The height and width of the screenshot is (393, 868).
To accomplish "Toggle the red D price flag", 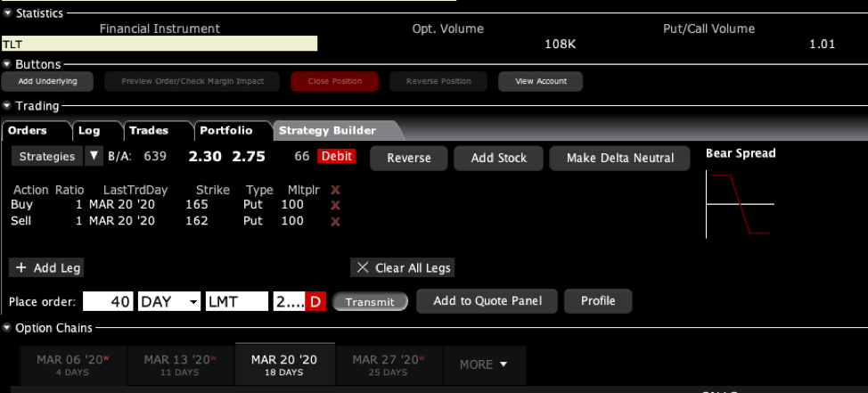I will 315,301.
